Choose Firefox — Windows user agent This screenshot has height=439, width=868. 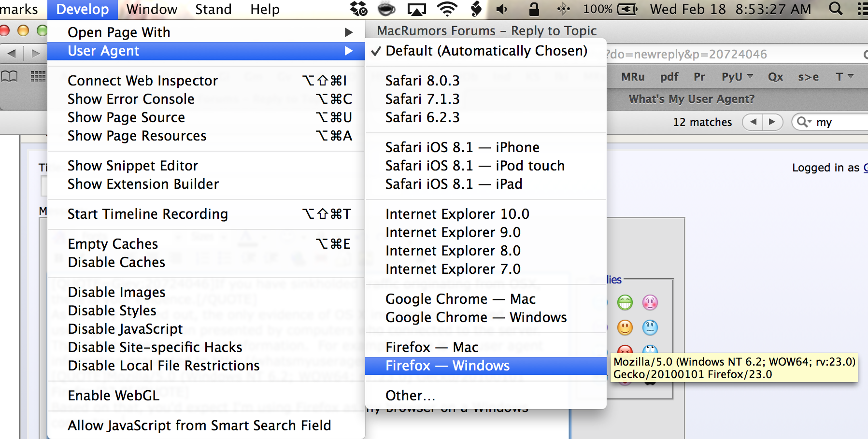pyautogui.click(x=486, y=366)
